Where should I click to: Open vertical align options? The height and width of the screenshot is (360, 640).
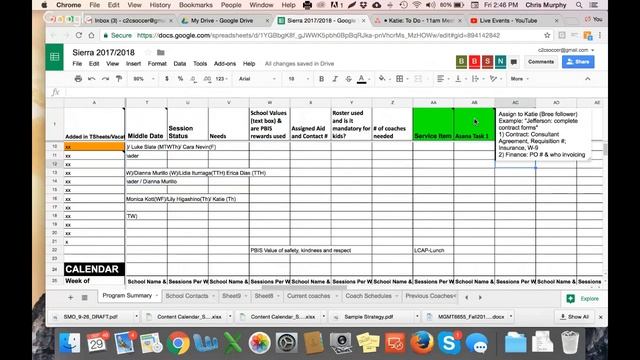[x=459, y=79]
